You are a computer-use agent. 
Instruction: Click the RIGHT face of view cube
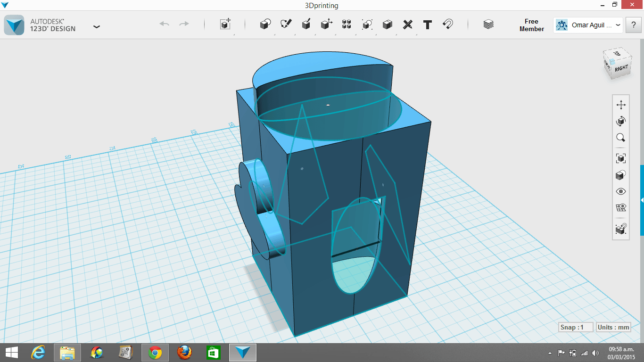coord(621,68)
